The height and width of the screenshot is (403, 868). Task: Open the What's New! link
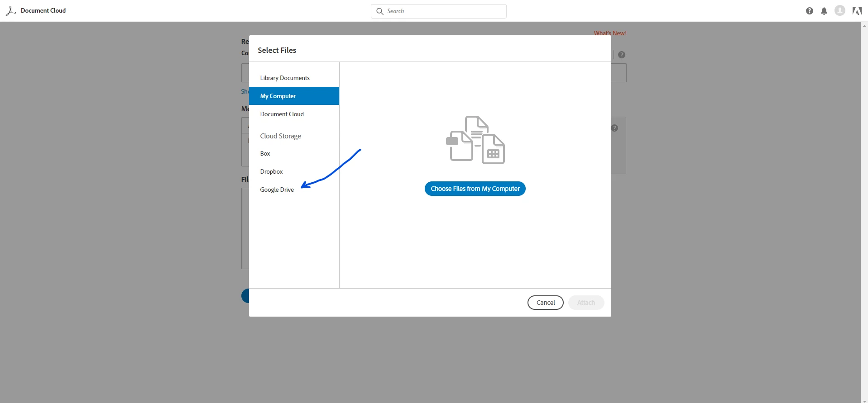point(610,33)
